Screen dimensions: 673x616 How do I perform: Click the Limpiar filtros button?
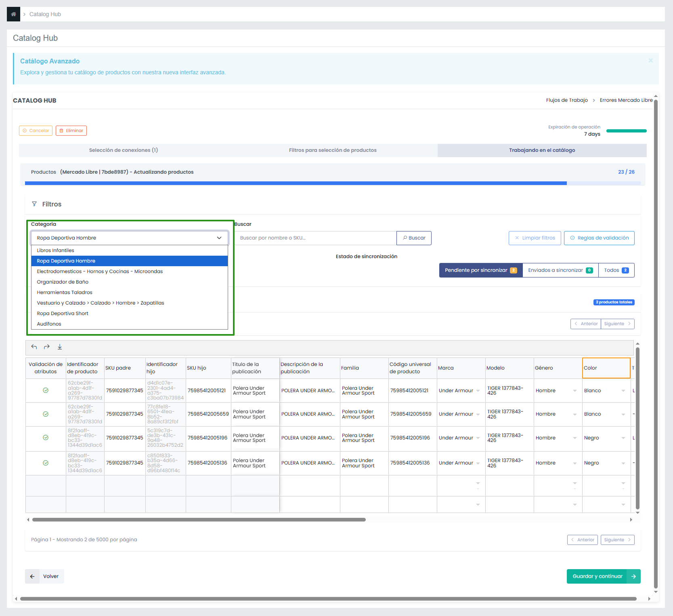coord(535,238)
